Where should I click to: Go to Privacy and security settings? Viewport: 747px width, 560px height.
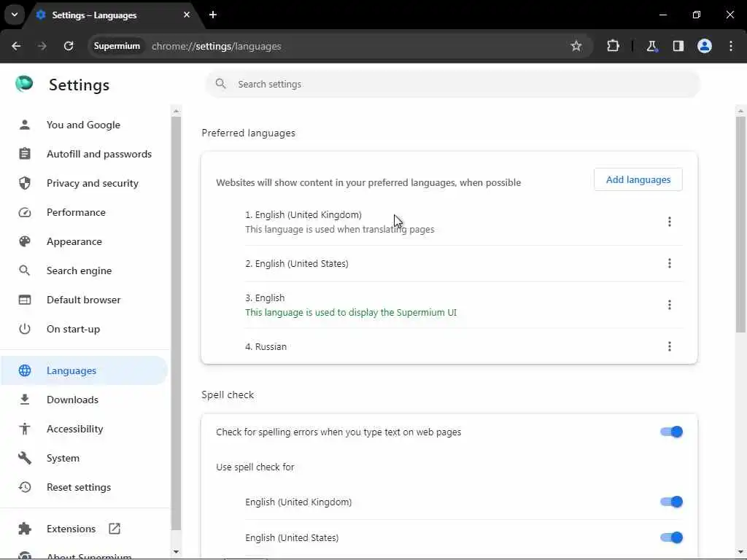(92, 183)
